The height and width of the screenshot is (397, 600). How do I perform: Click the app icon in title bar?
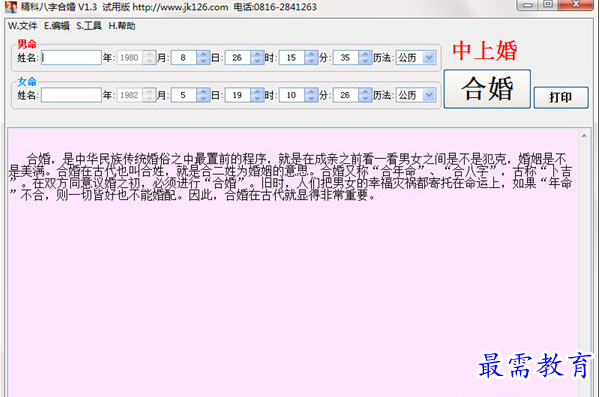(x=11, y=7)
